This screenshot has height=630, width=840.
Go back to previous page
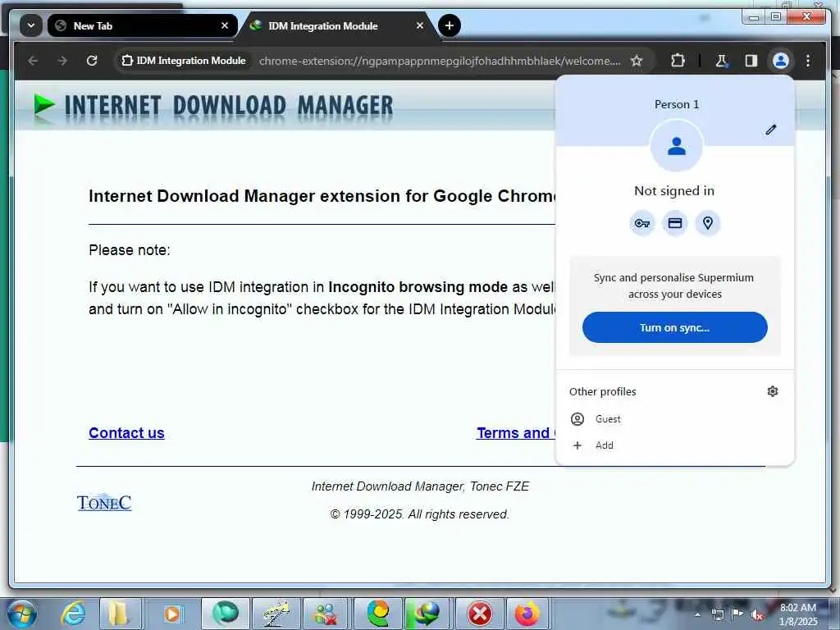[x=33, y=61]
